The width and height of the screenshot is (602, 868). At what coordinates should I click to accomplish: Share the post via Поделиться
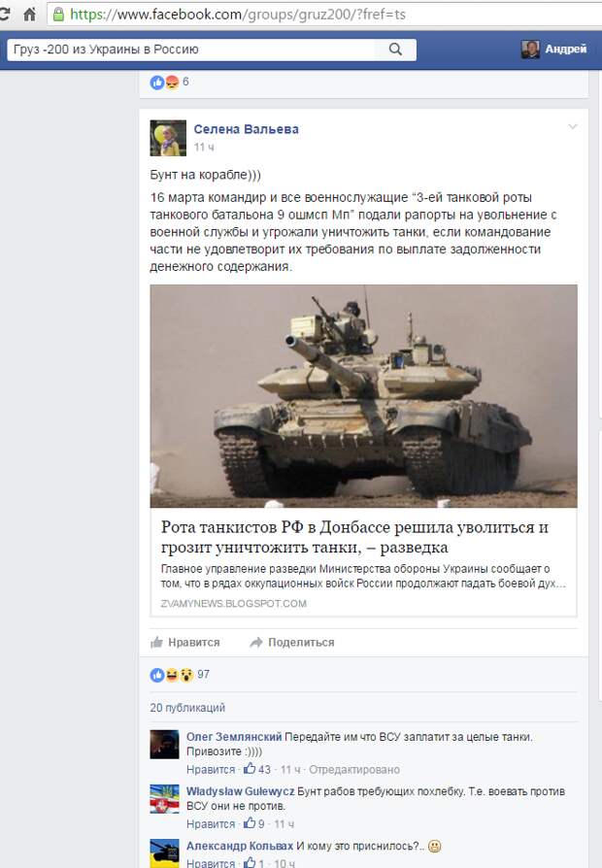coord(292,642)
